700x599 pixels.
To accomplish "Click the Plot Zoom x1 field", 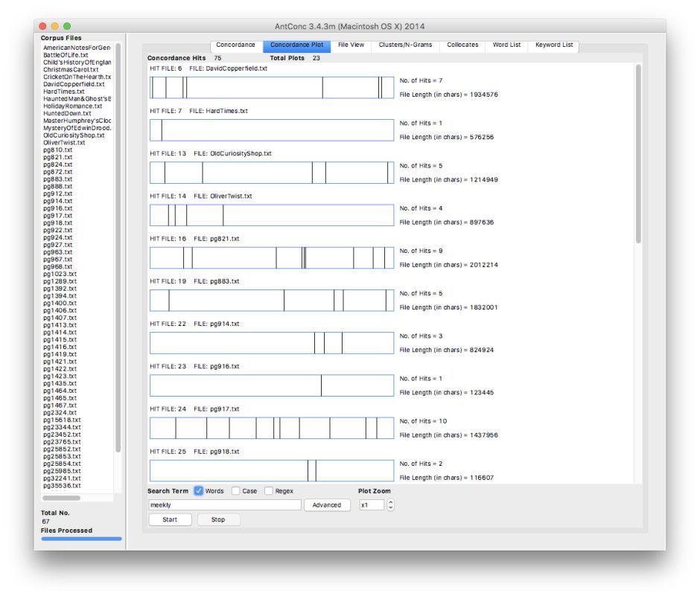I will (x=372, y=505).
